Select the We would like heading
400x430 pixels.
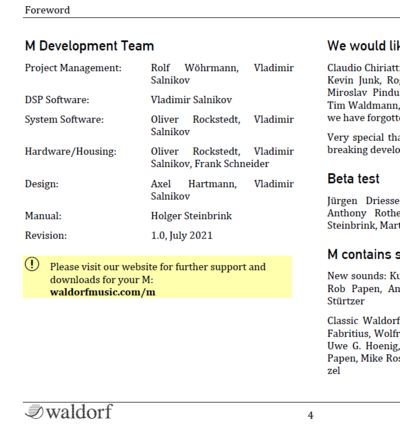pos(364,46)
